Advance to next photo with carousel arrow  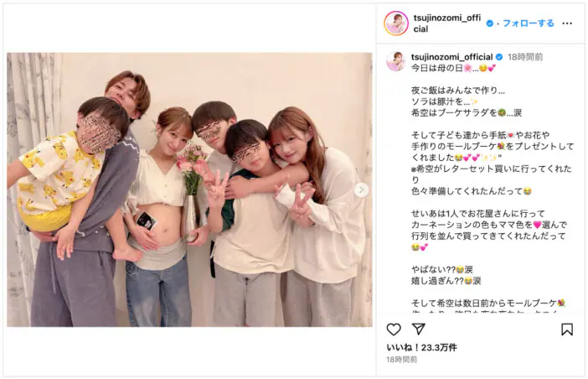coord(361,189)
